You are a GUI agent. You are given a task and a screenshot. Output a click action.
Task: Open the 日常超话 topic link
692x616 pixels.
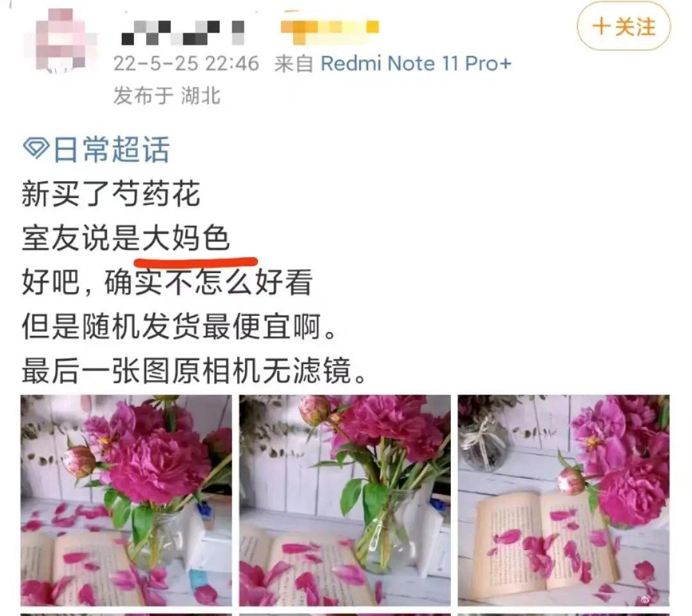(111, 149)
